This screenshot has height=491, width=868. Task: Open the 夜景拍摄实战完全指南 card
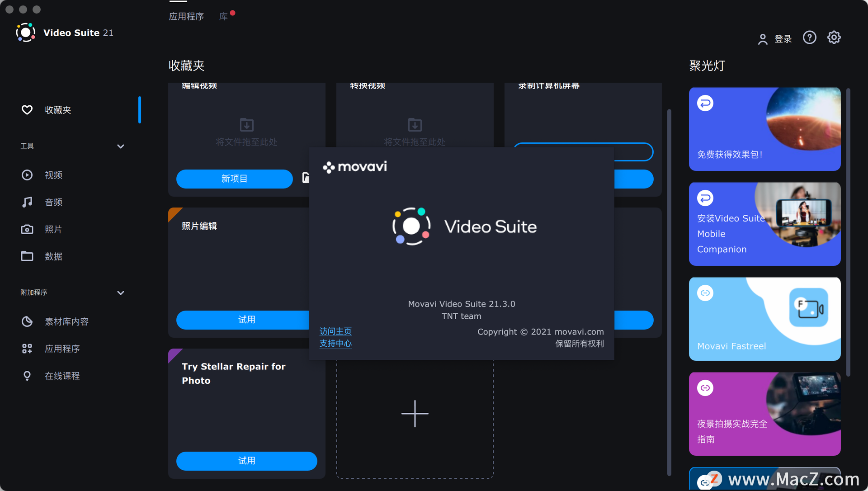tap(764, 414)
